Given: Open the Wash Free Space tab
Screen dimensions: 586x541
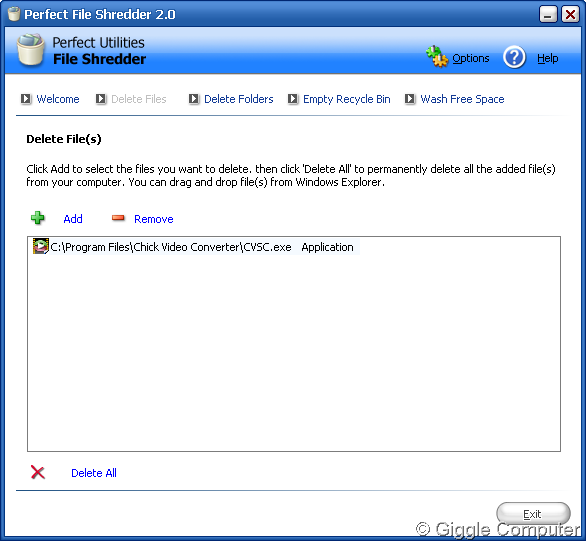Looking at the screenshot, I should pyautogui.click(x=462, y=99).
